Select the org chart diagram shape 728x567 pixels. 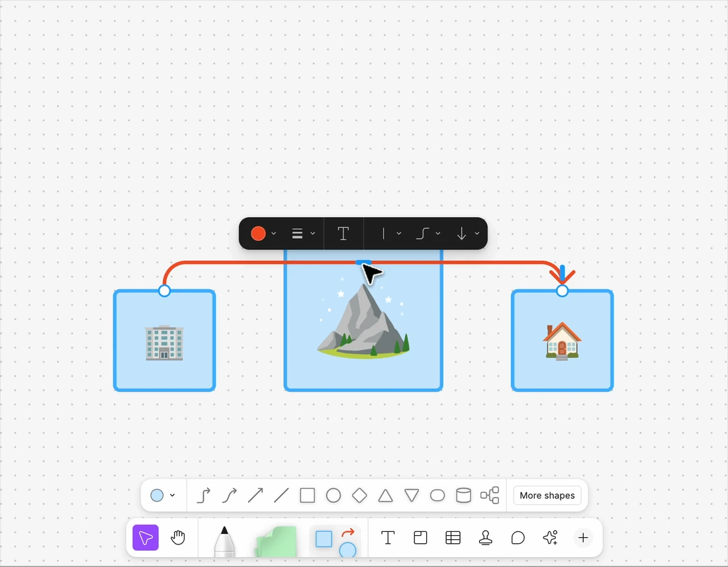(489, 495)
